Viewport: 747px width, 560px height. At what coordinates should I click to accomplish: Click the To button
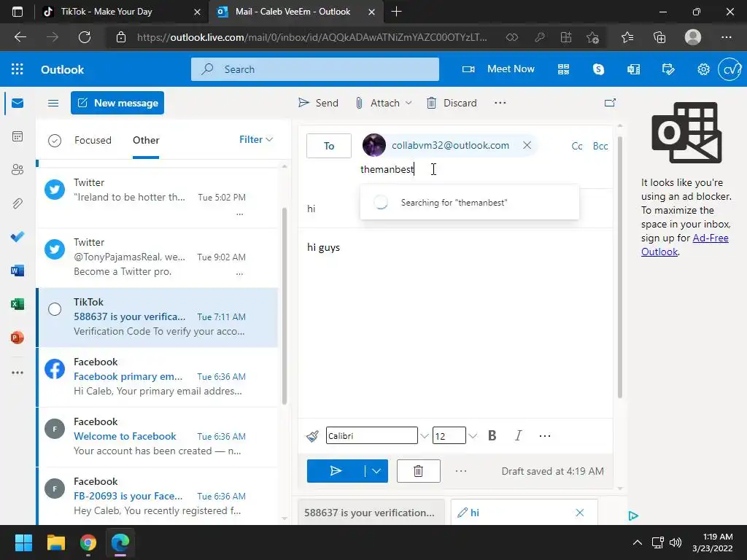[329, 146]
